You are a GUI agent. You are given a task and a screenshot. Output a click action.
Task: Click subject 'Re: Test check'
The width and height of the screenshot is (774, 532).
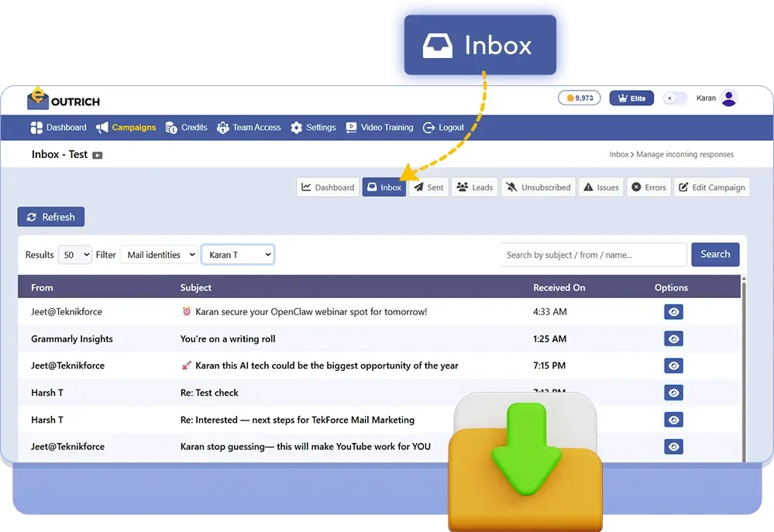click(x=209, y=393)
